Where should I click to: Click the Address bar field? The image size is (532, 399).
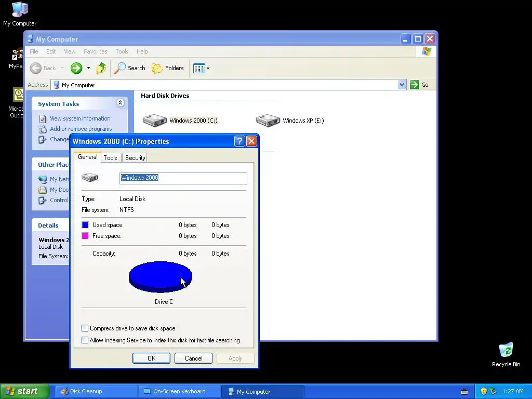(x=229, y=85)
